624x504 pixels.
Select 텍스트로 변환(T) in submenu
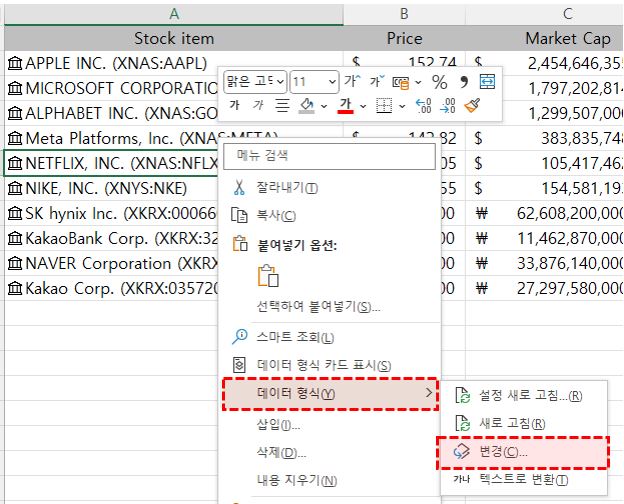[524, 480]
